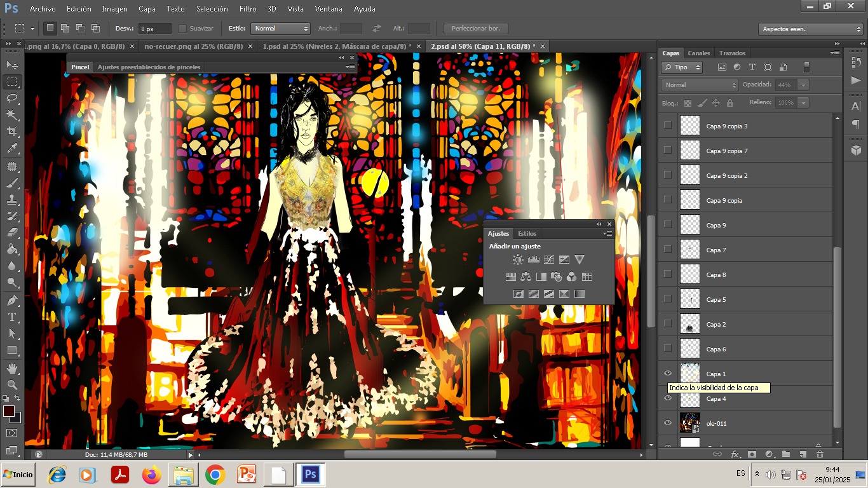
Task: Add a Vibrance adjustment
Action: click(x=580, y=259)
